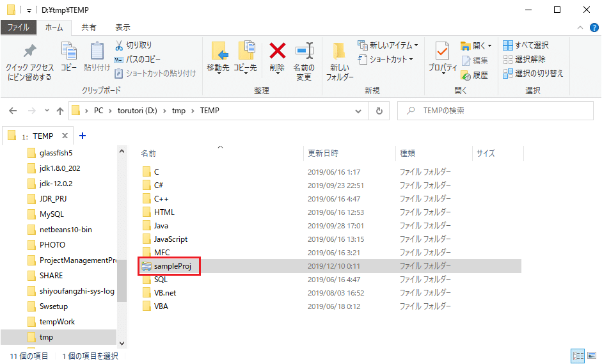Select netbeans10-bin in the navigation tree
The width and height of the screenshot is (602, 364).
(x=65, y=230)
